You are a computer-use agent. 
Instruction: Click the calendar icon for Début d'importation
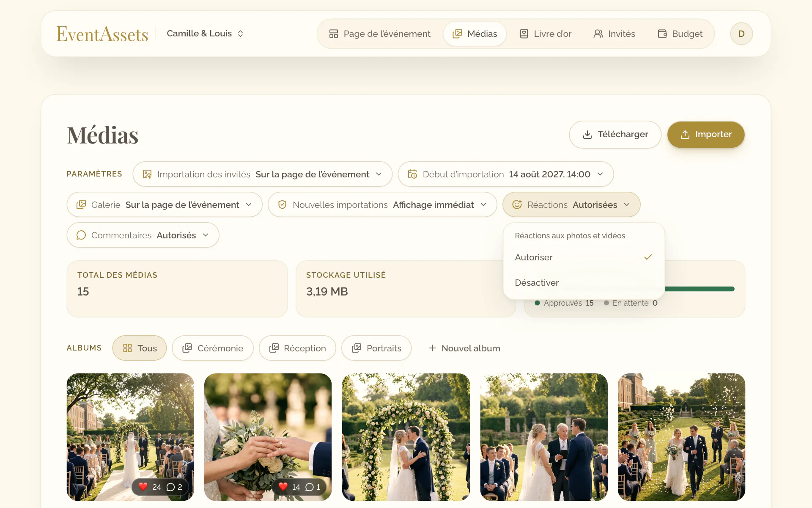[x=412, y=174]
